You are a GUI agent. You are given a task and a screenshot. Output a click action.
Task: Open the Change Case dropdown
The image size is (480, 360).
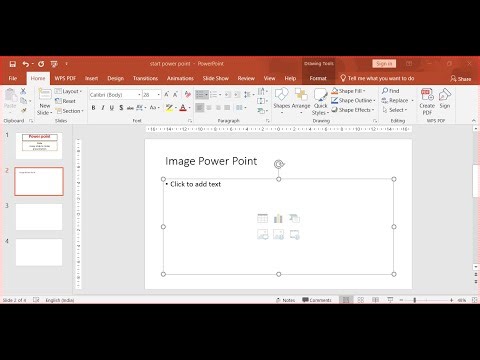coord(154,108)
